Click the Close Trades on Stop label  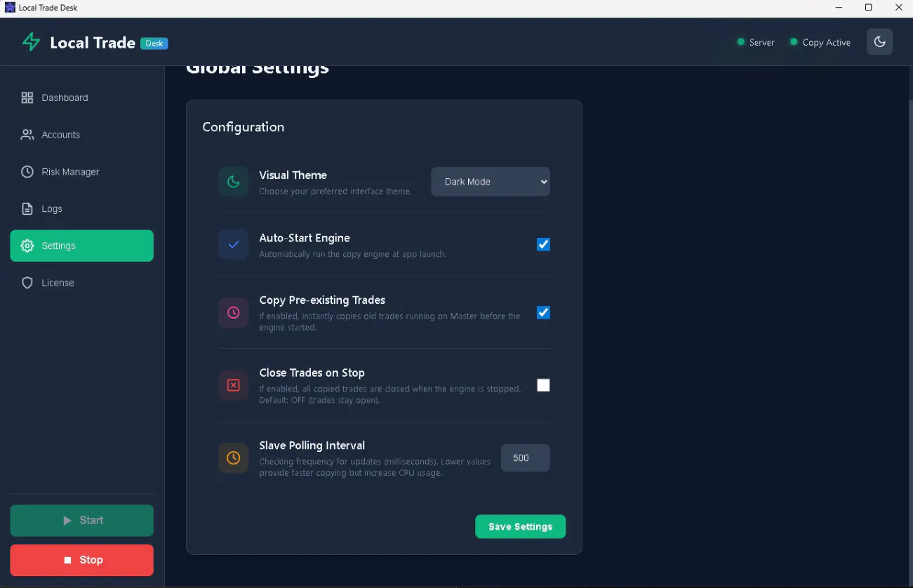[x=312, y=373]
